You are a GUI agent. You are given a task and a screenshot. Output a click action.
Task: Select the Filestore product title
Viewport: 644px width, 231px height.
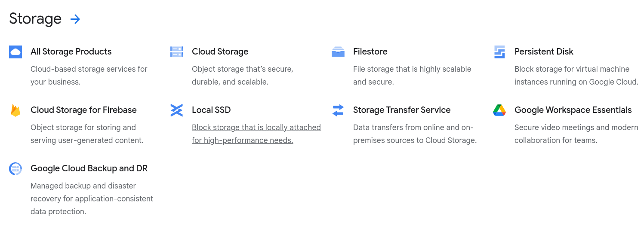(x=370, y=52)
